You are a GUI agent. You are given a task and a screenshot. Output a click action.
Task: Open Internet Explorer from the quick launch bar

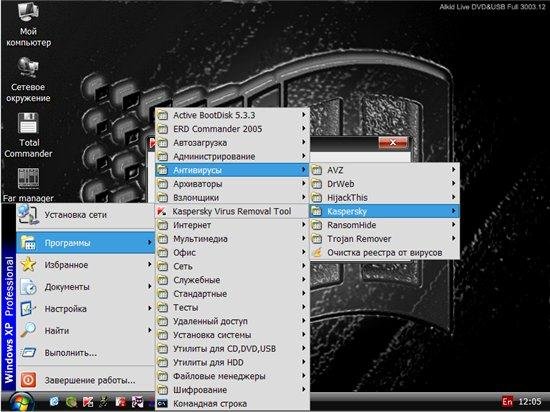click(x=54, y=402)
